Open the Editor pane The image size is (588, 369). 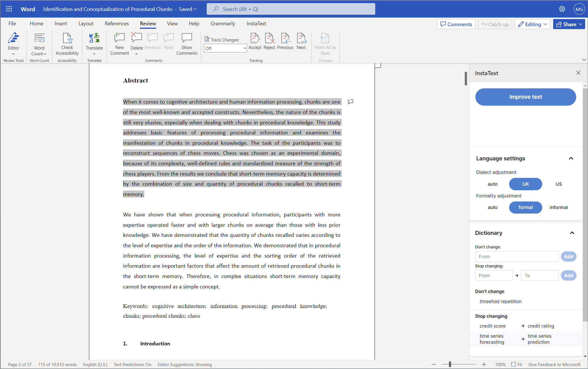[x=13, y=43]
